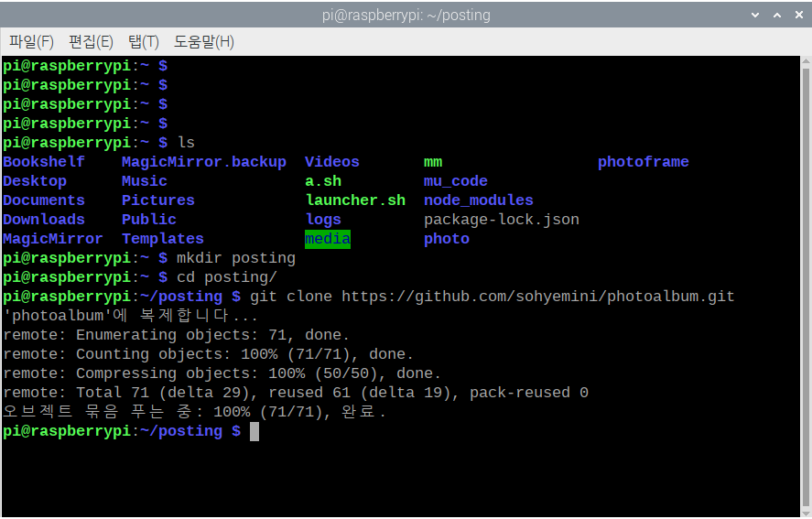Click the Enumerating objects: 71 line
The image size is (812, 519).
point(176,335)
